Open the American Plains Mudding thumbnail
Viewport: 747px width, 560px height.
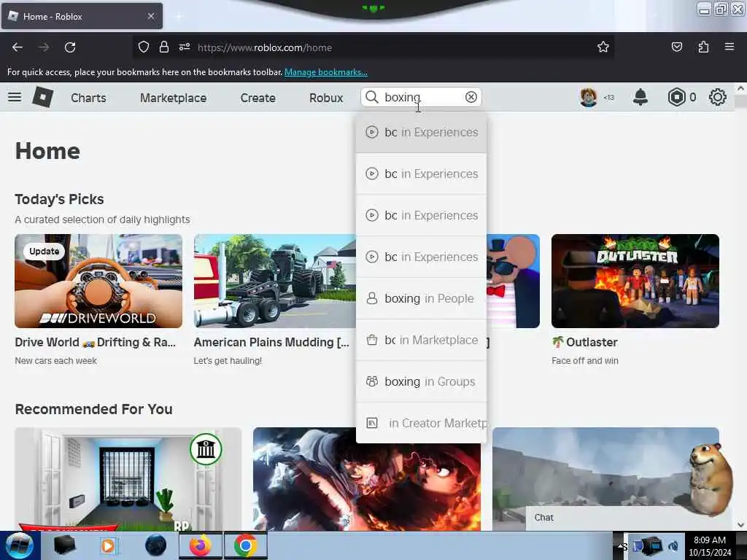(x=274, y=281)
